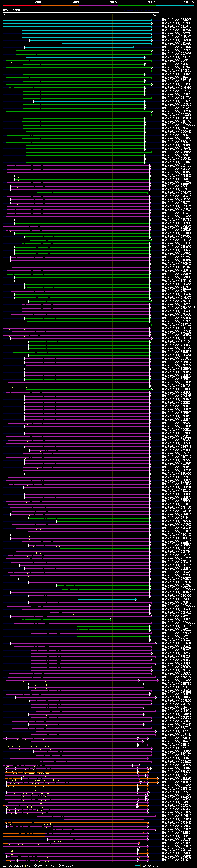The image size is (197, 868).
Task: Click the cyan alignment bar of UniRef100_A6J6Y8
Action: [x=78, y=20]
